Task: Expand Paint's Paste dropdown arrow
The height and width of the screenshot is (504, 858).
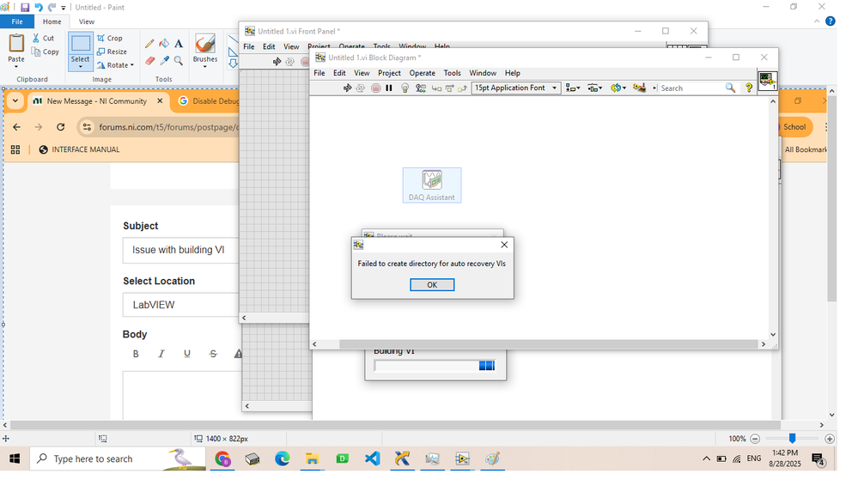Action: 15,67
